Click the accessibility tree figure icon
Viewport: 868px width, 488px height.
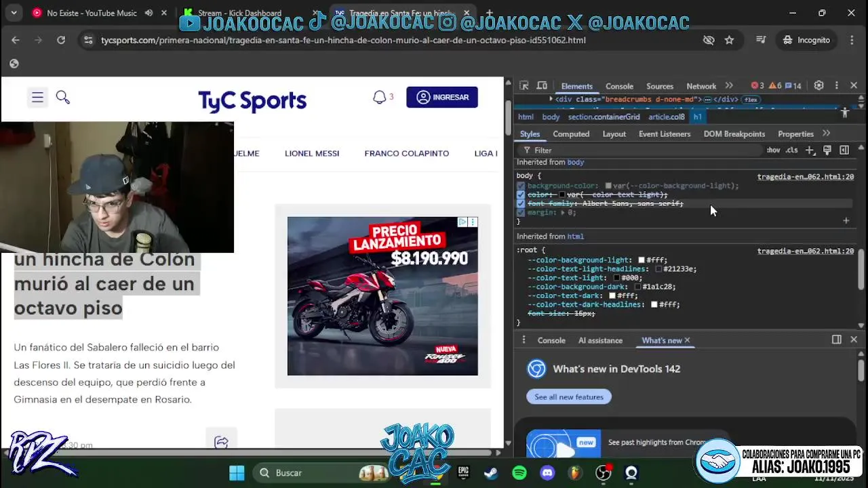tap(845, 113)
